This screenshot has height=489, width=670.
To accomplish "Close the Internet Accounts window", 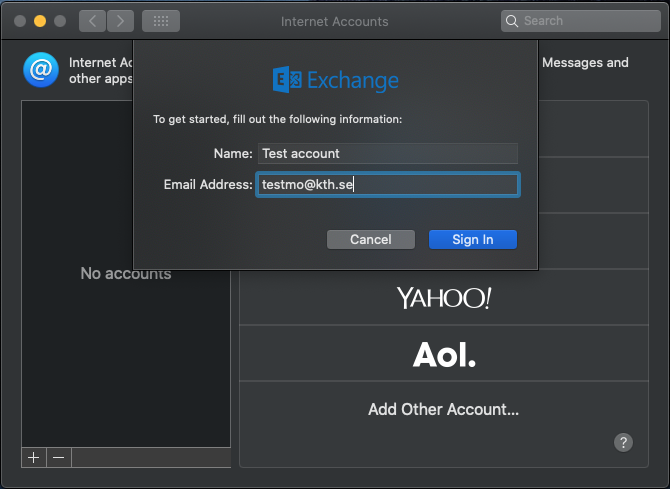I will pos(20,21).
